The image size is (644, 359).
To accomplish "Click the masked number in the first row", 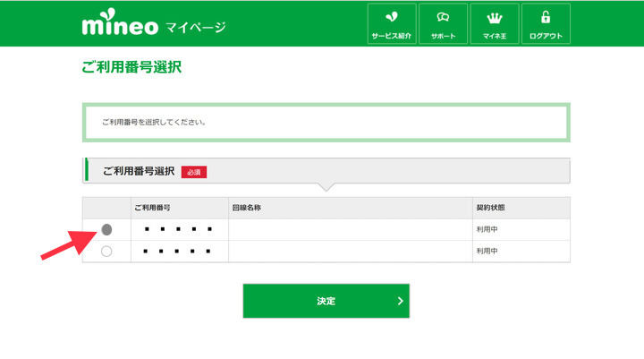I will point(179,230).
